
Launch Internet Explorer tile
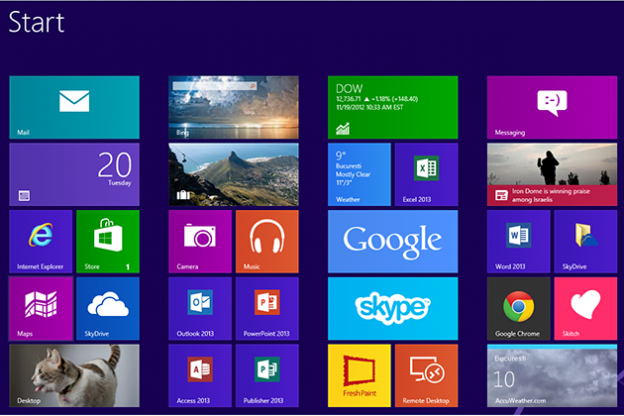coord(41,242)
